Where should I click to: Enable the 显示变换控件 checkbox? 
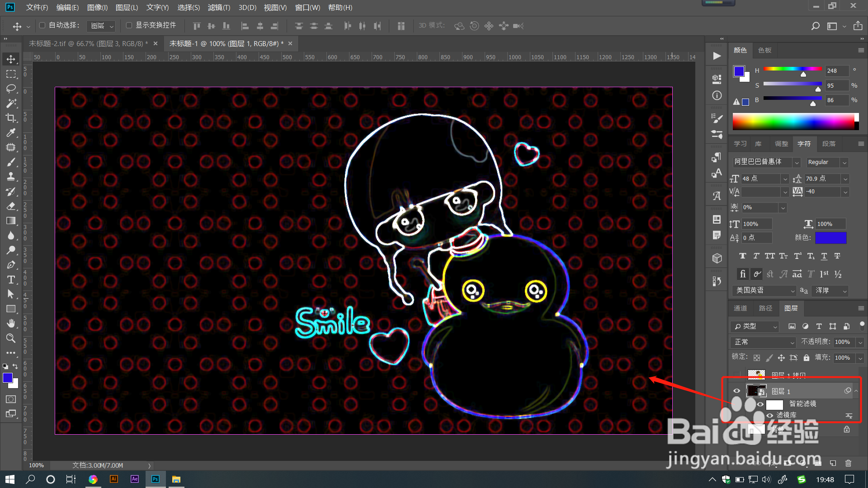(x=129, y=25)
